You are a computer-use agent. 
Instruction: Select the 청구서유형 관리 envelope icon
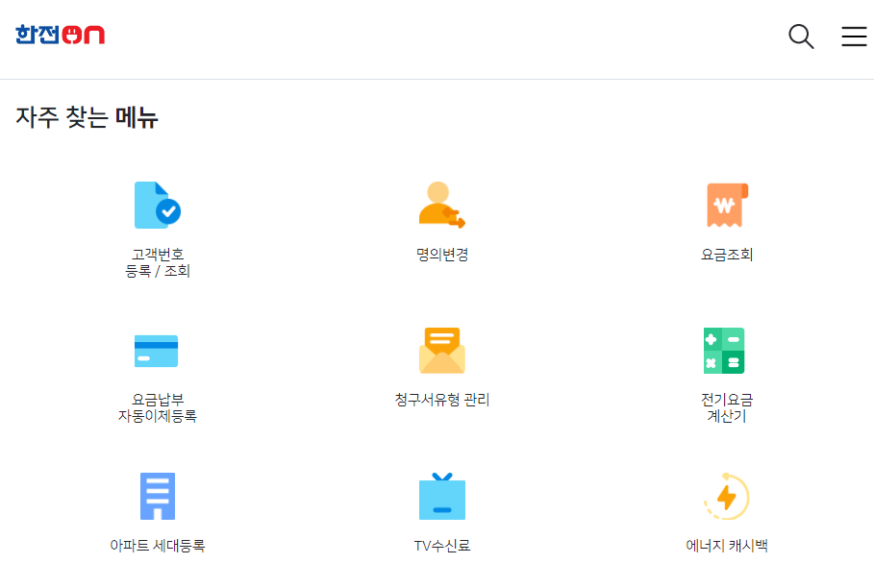coord(442,351)
